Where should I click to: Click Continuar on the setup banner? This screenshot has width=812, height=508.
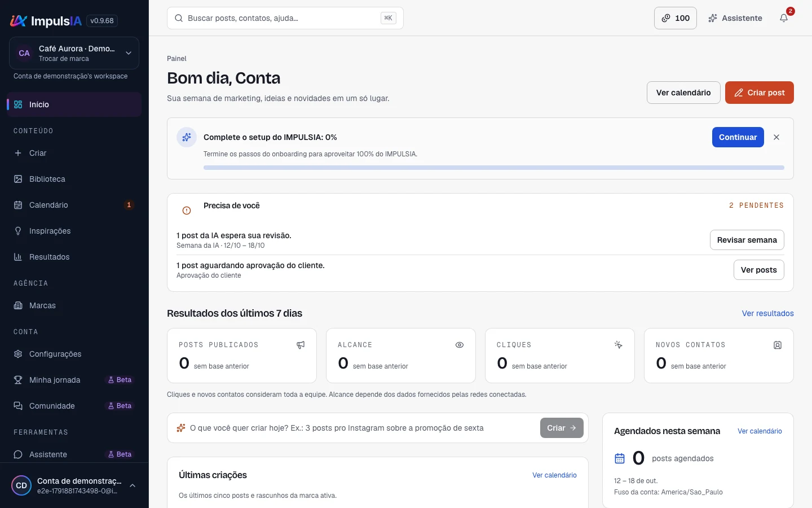[x=738, y=137]
